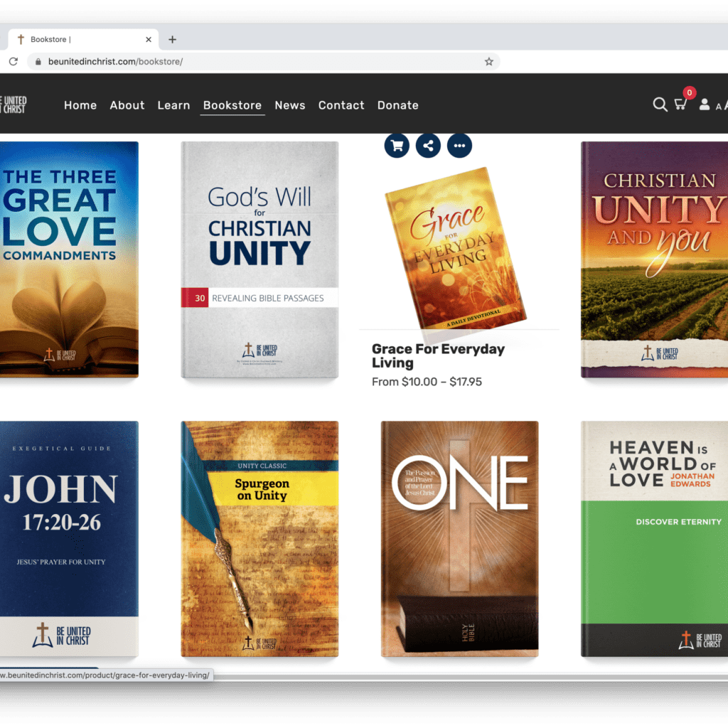The width and height of the screenshot is (728, 728).
Task: Expand the Learn navigation menu
Action: coord(173,105)
